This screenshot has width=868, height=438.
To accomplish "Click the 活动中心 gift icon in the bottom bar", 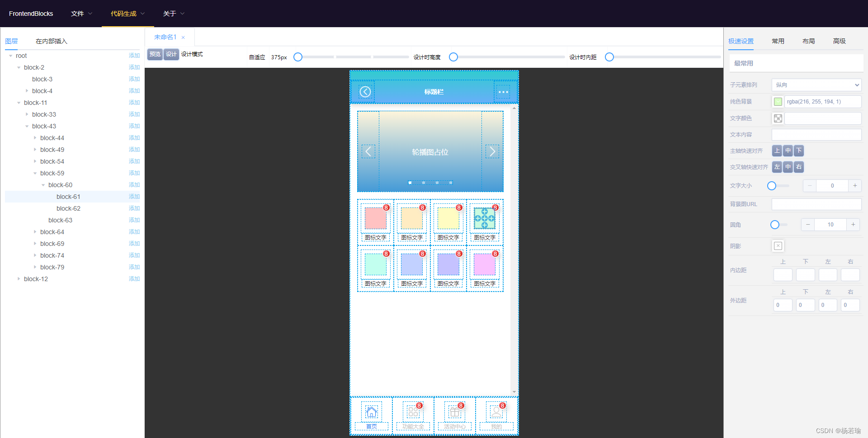I will tap(455, 411).
